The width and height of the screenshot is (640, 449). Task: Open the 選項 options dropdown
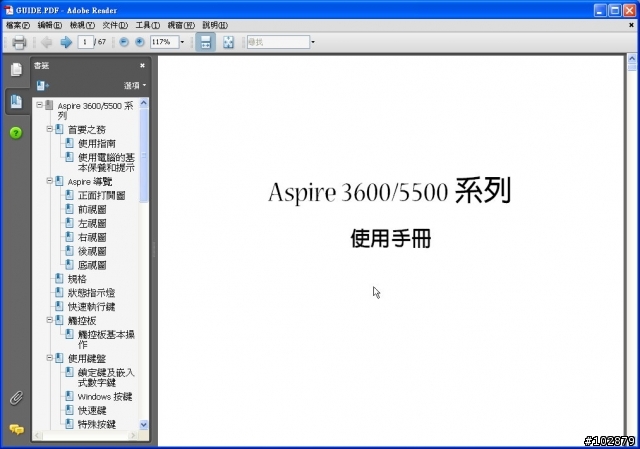tap(135, 86)
